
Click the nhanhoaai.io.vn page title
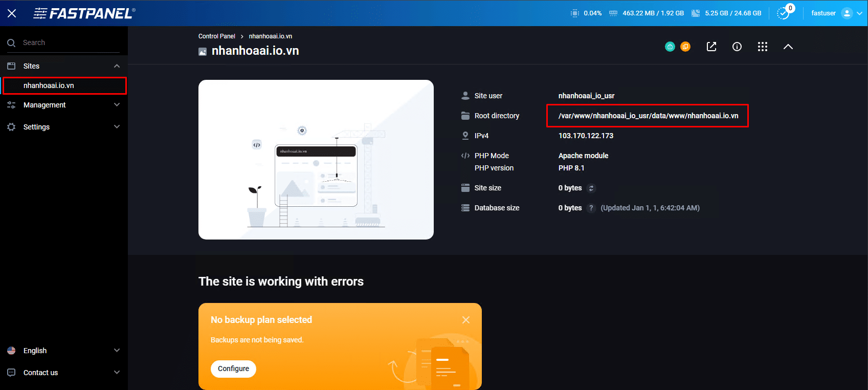[255, 51]
